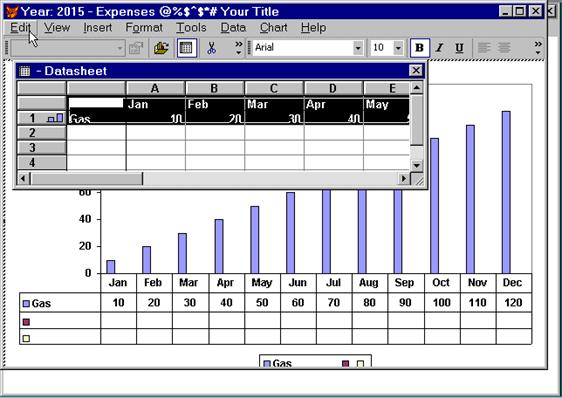The image size is (562, 398).
Task: Click the datasheet horizontal scrollbar thumb
Action: [x=87, y=178]
